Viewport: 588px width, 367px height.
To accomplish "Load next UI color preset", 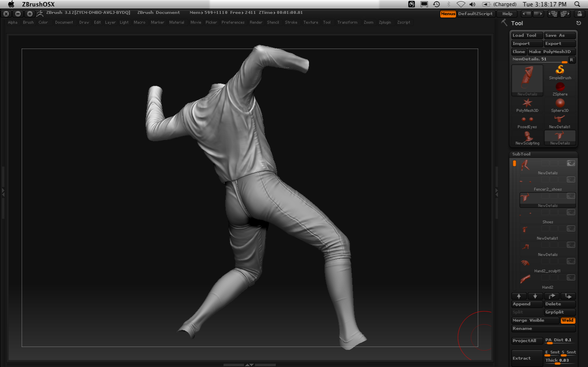I will point(538,14).
